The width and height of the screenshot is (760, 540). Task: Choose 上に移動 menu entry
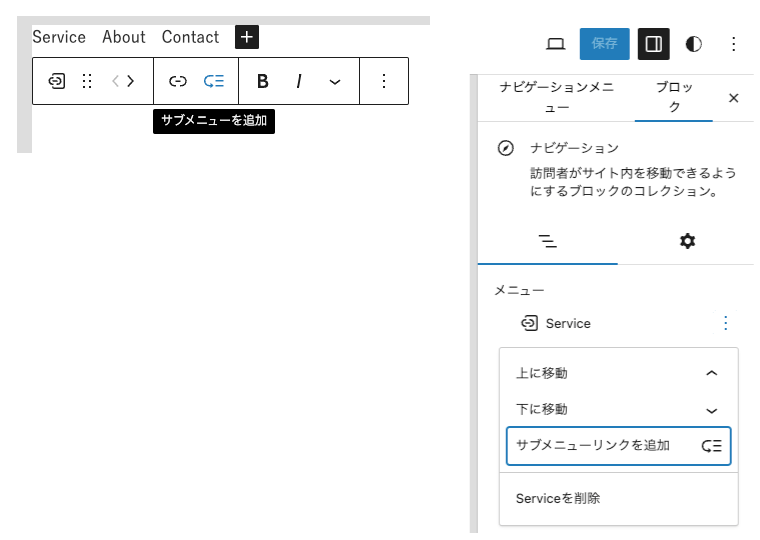click(x=618, y=373)
